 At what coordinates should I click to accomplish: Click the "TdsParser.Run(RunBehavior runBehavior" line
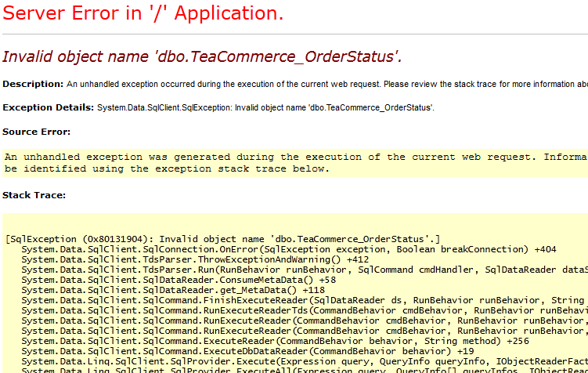pyautogui.click(x=305, y=270)
